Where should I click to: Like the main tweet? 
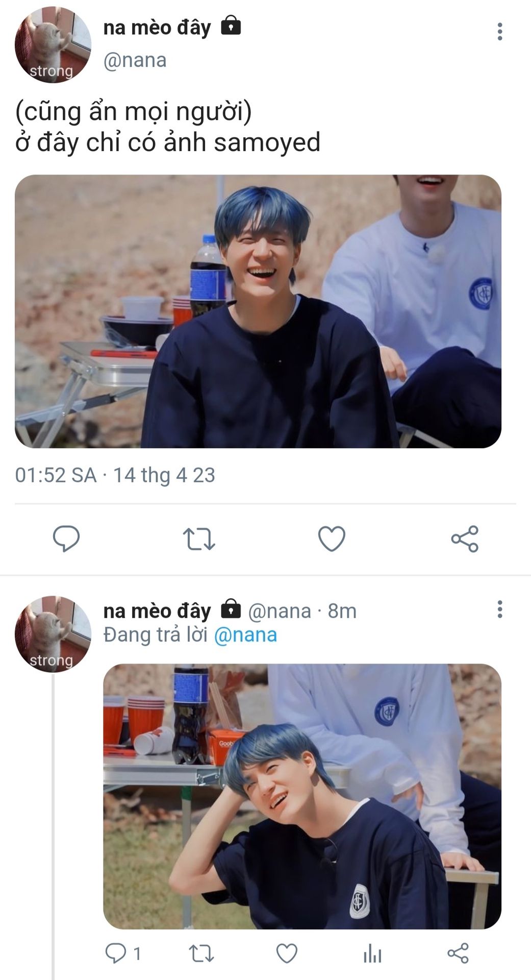coord(332,538)
